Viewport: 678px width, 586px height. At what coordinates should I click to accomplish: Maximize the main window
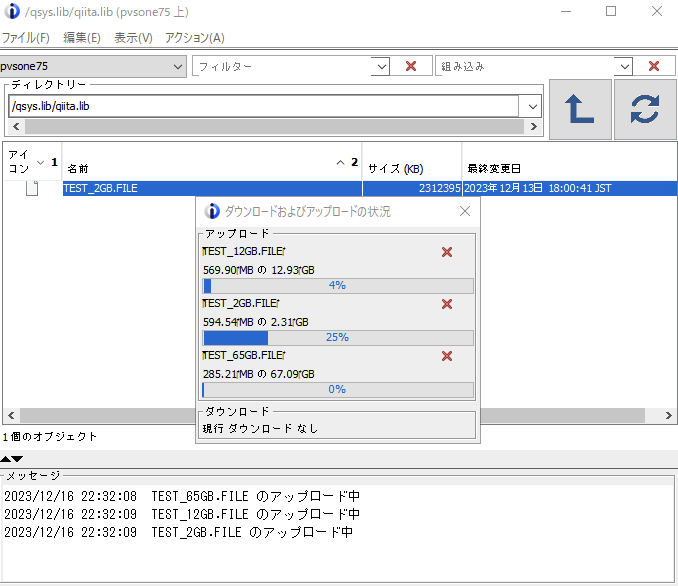click(x=611, y=11)
